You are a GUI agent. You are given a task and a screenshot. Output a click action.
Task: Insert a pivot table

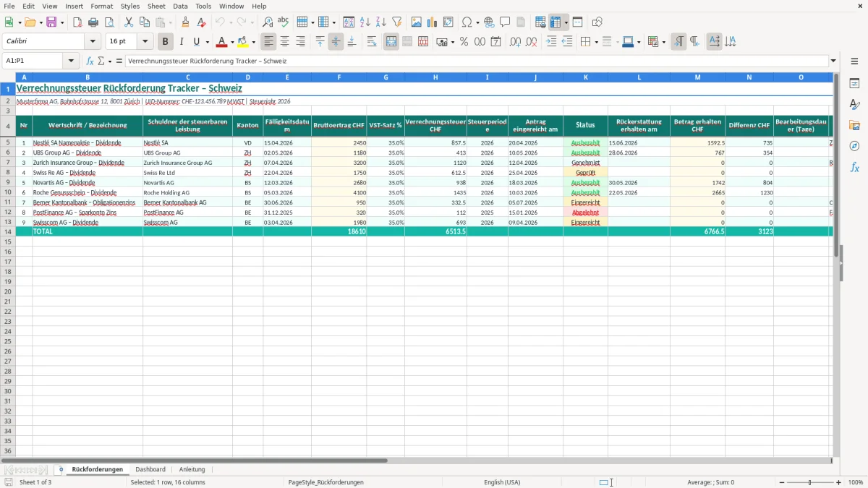click(x=448, y=22)
